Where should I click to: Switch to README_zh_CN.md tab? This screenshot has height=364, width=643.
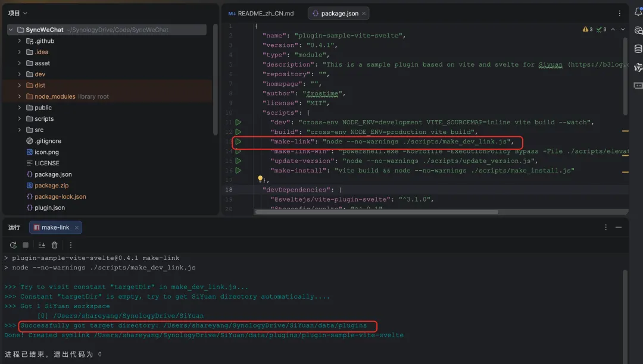tap(261, 14)
